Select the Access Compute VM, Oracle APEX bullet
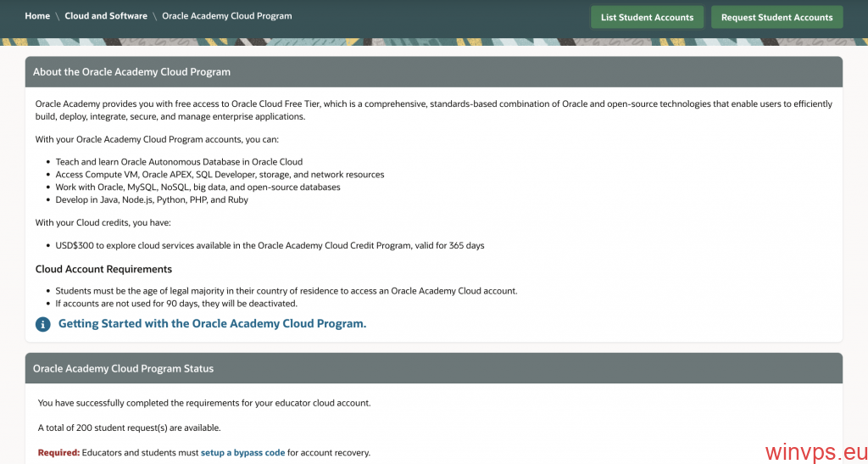Screen dimensions: 868x464 point(220,175)
